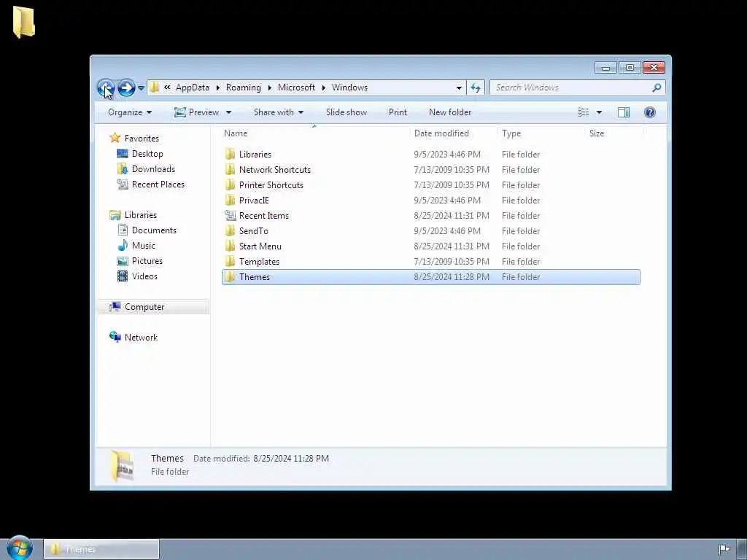Open the Music library
Image resolution: width=747 pixels, height=560 pixels.
[x=144, y=246]
